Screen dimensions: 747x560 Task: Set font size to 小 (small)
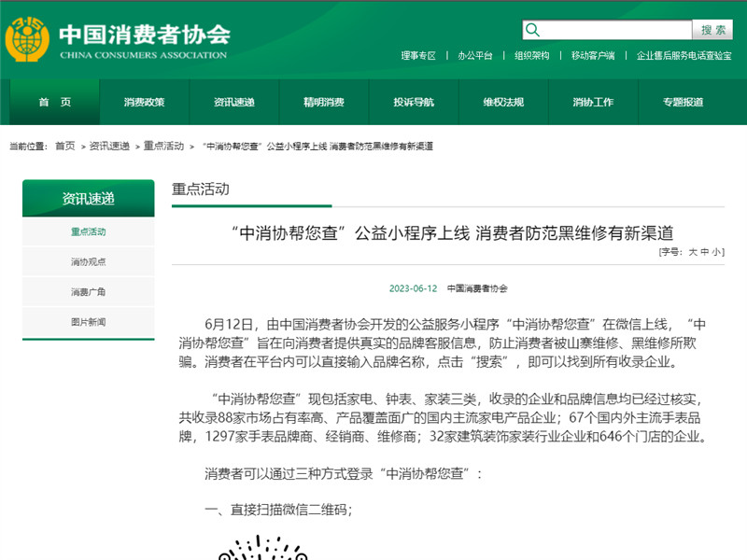(716, 252)
